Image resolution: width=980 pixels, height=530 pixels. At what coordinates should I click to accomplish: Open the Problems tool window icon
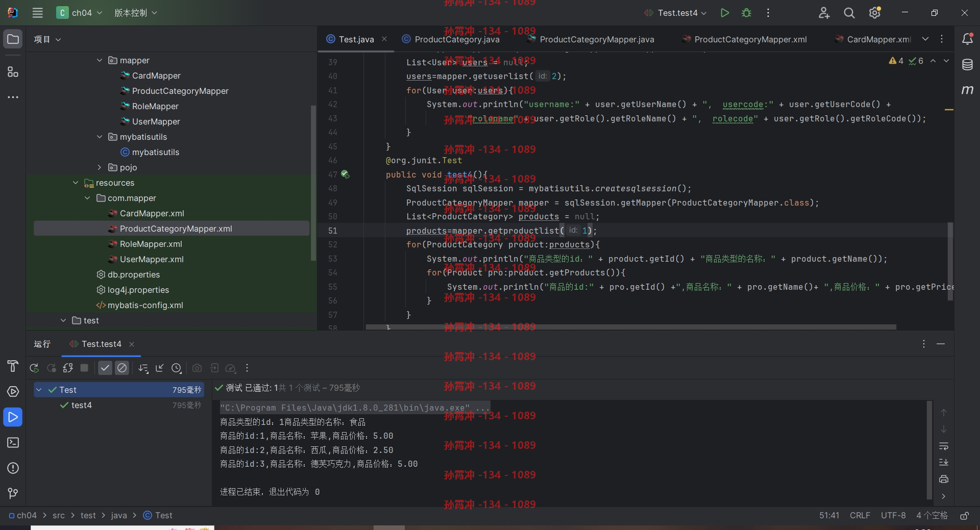pyautogui.click(x=13, y=468)
